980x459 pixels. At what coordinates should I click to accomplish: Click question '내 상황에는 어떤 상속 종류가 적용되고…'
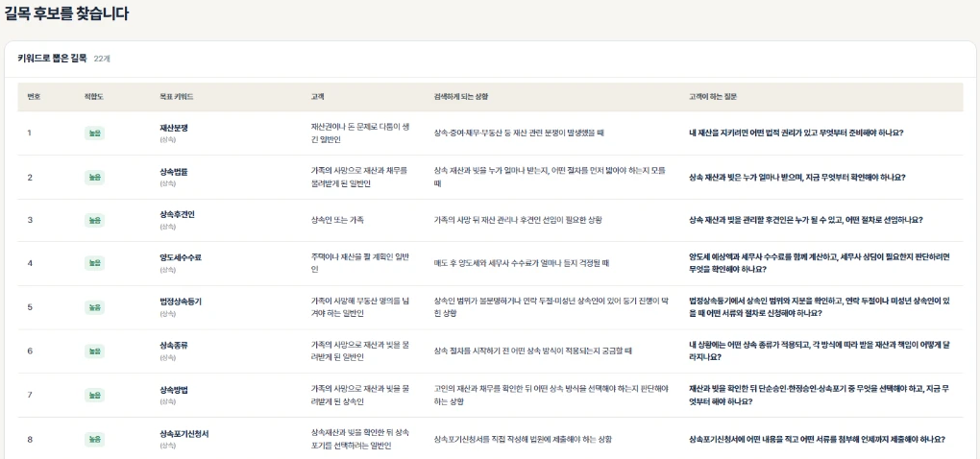pos(820,350)
